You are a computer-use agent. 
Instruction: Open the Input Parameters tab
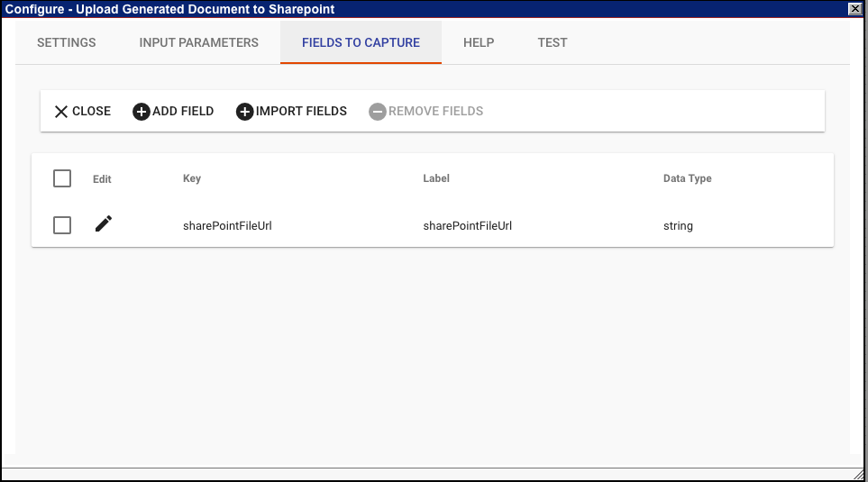coord(199,42)
